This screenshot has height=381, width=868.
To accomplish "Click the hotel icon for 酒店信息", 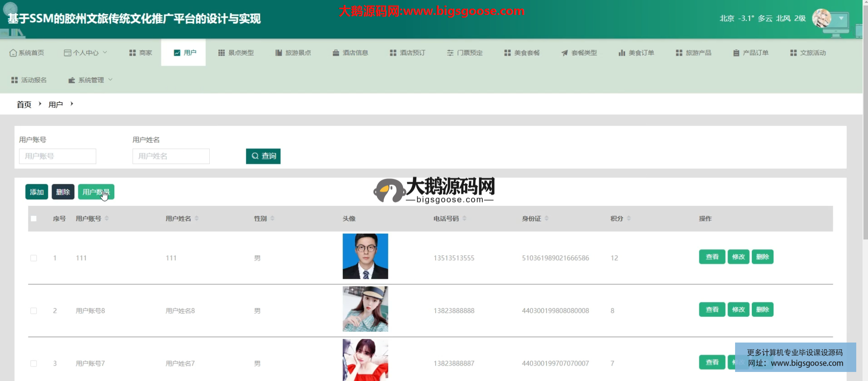I will point(336,53).
